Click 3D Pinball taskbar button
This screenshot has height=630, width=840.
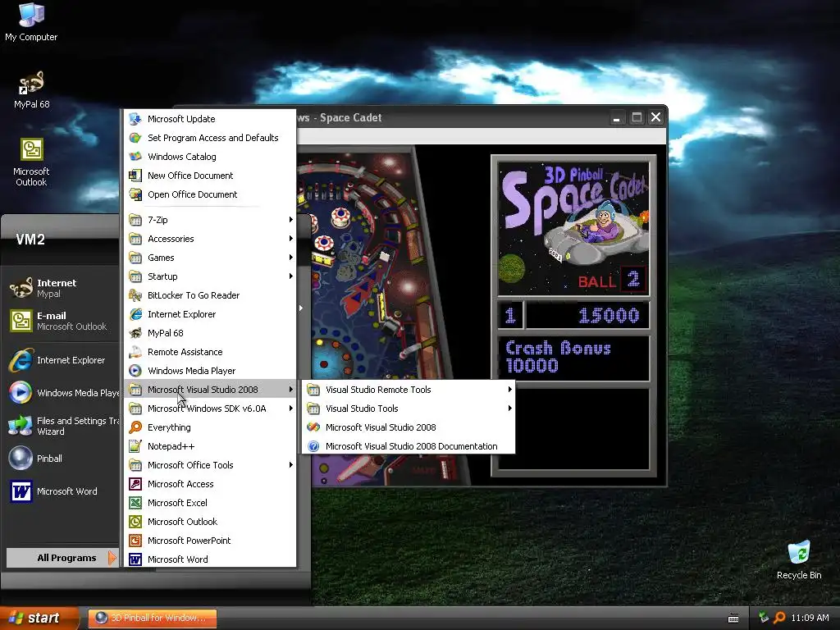point(153,618)
